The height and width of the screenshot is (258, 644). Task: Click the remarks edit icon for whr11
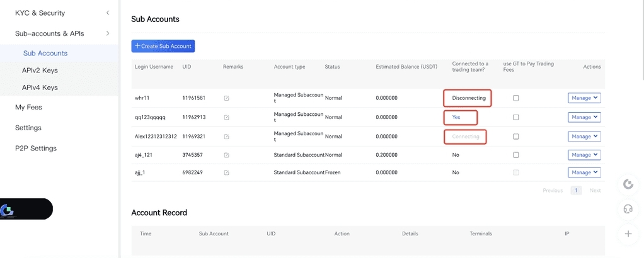[226, 98]
